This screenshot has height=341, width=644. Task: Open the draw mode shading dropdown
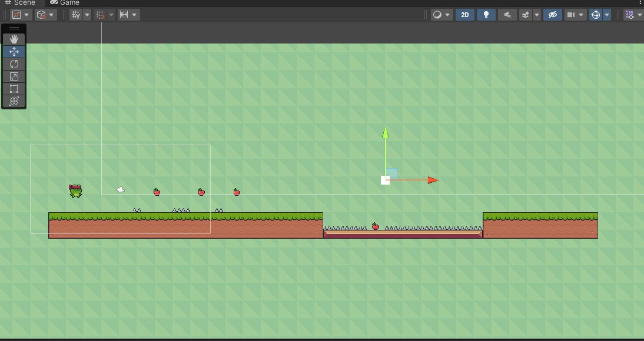(441, 15)
